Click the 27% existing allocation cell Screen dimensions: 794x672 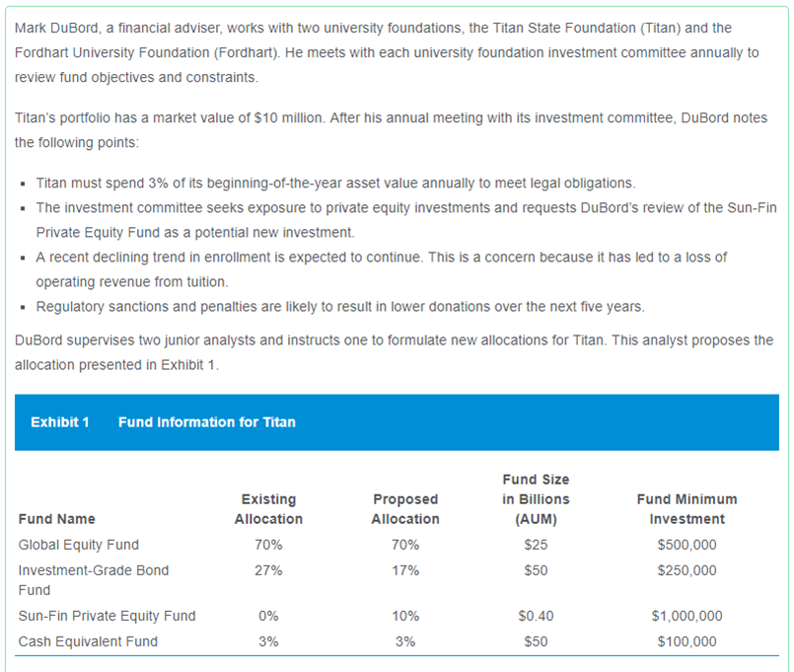point(268,570)
